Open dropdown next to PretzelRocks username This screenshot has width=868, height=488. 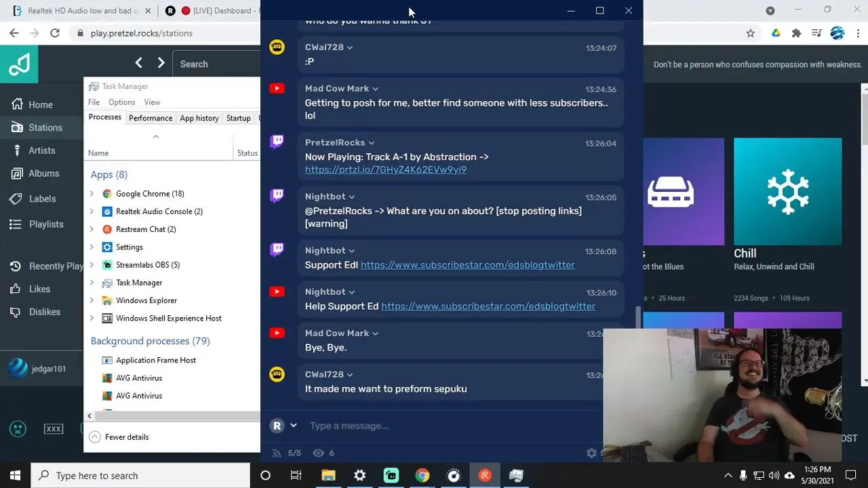coord(372,143)
